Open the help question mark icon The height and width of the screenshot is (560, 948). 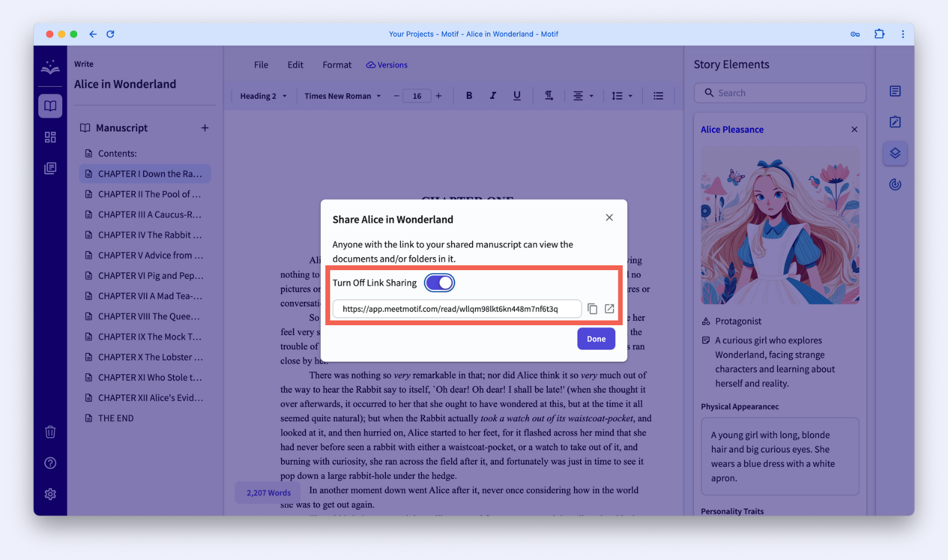click(50, 463)
